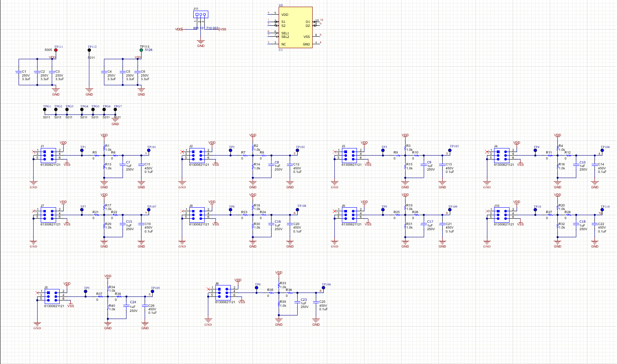
Task: Select the U1 yellow IC component body
Action: [x=295, y=28]
